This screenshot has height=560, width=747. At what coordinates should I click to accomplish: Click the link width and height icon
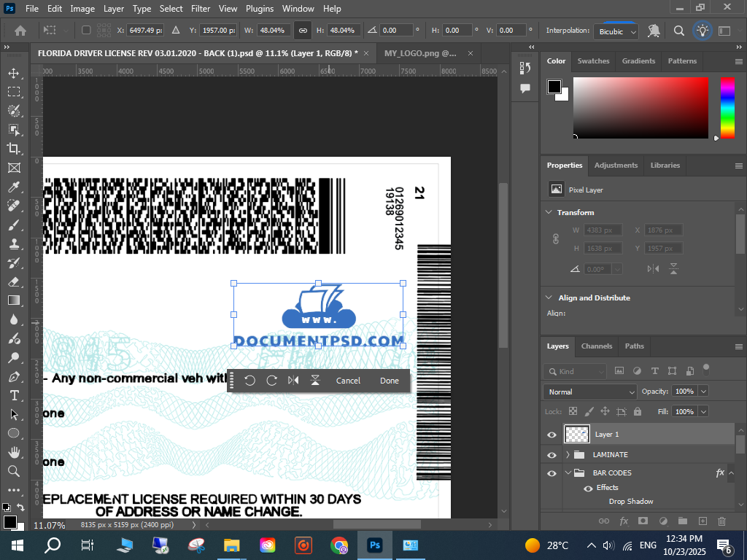(x=302, y=31)
